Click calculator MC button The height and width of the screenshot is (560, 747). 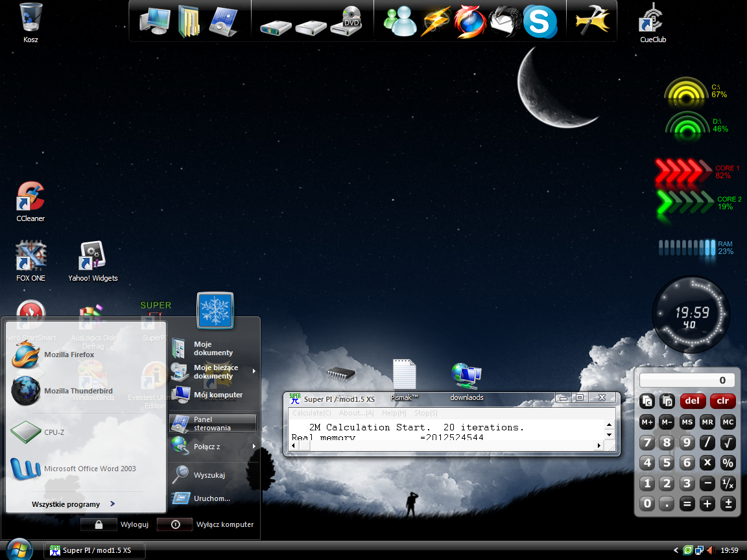[x=728, y=422]
